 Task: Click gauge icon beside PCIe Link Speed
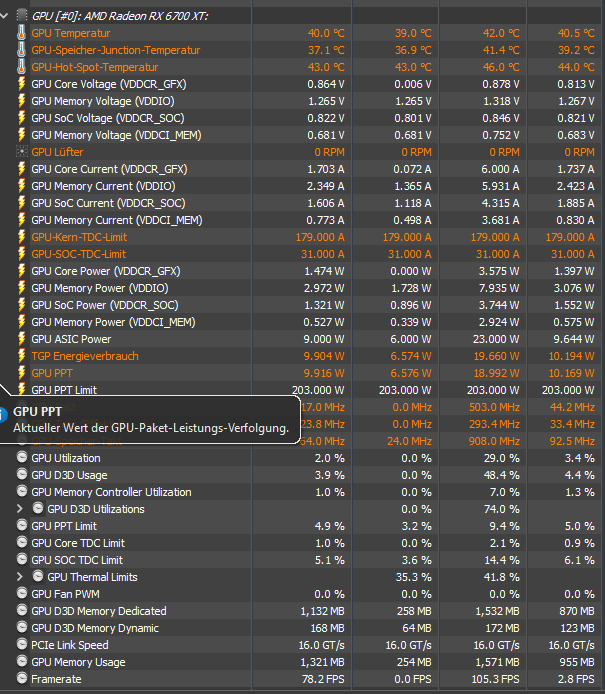(x=22, y=644)
